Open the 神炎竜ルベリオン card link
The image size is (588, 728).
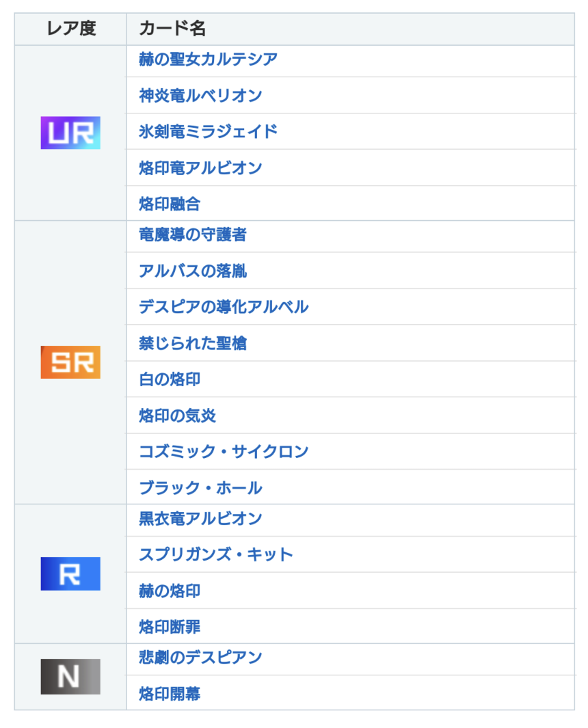(200, 96)
